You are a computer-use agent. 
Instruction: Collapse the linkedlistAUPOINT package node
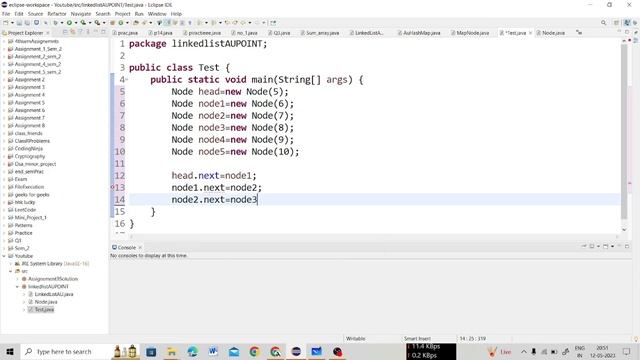[18, 287]
